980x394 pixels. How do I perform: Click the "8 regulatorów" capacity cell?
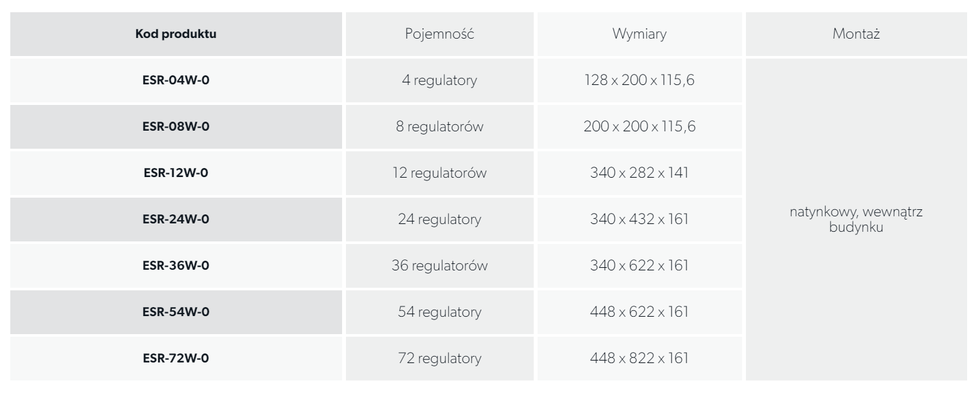(441, 127)
